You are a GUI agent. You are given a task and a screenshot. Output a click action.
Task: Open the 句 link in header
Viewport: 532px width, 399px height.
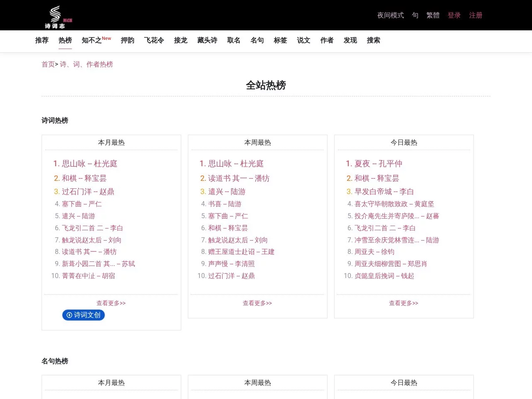415,15
